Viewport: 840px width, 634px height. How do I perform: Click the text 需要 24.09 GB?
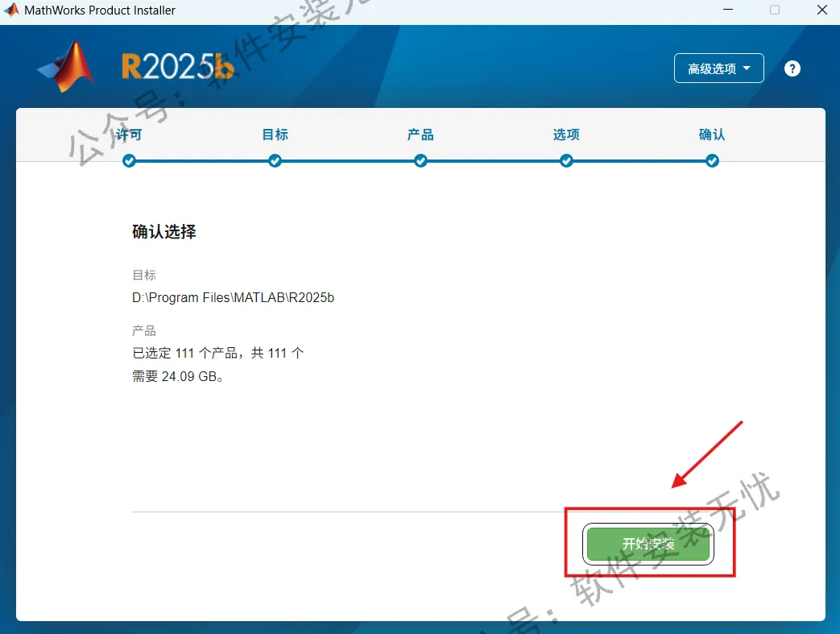coord(178,376)
